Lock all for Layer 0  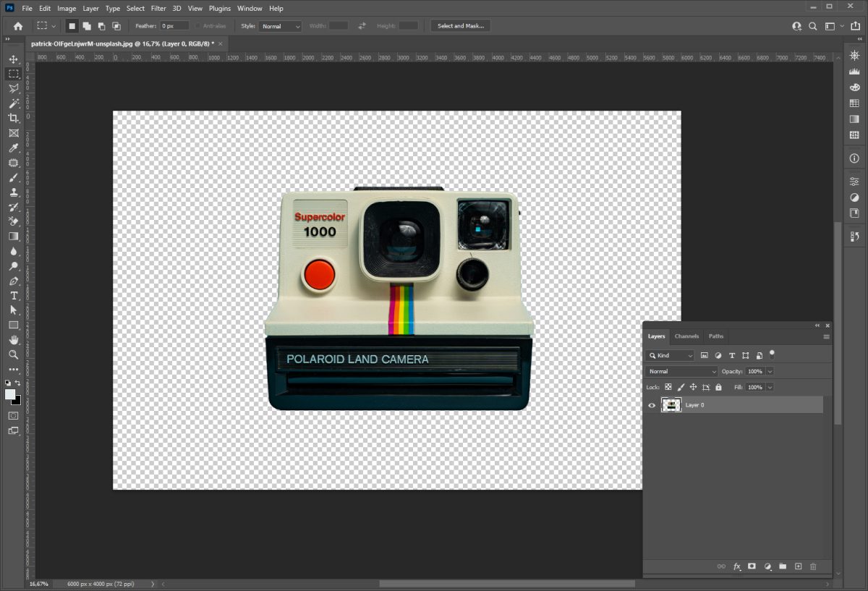(x=718, y=388)
